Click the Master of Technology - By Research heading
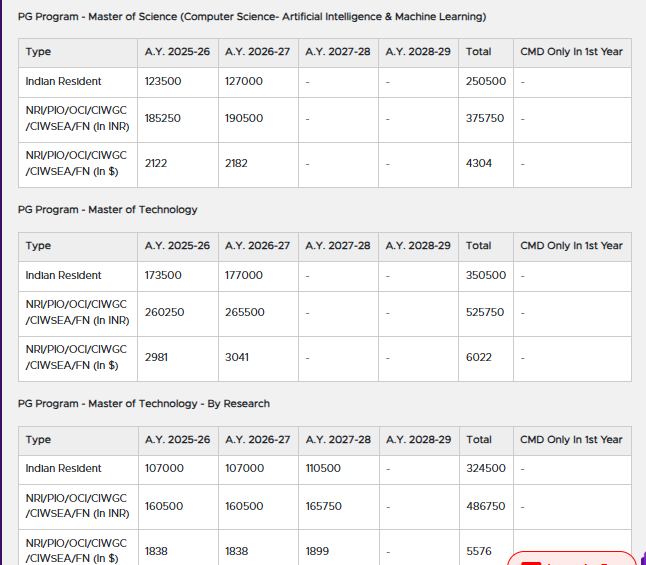The width and height of the screenshot is (646, 565). (144, 404)
